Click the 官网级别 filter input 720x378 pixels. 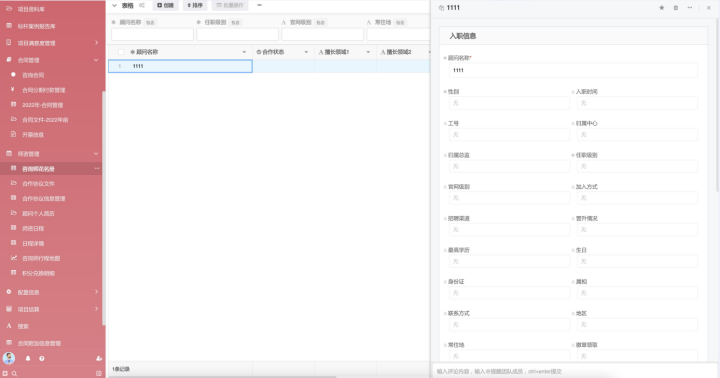(x=322, y=34)
